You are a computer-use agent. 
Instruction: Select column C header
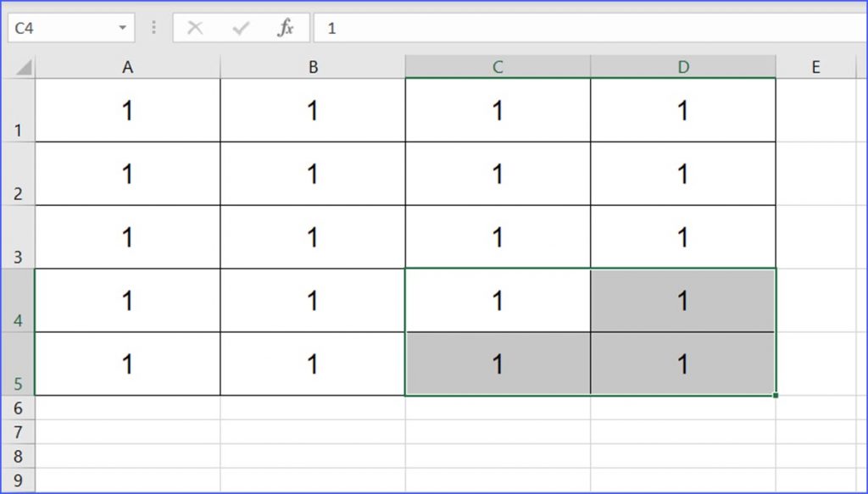498,67
